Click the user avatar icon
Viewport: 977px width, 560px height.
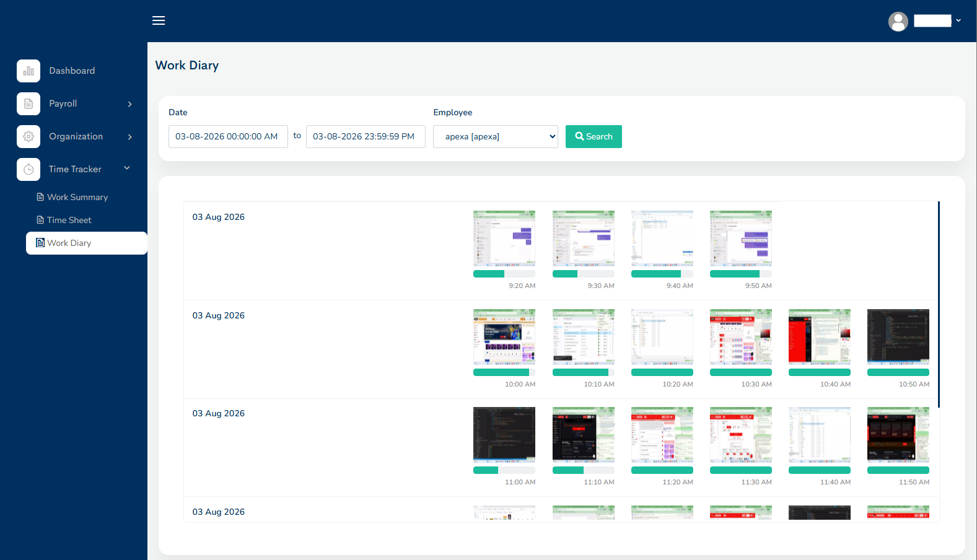[898, 22]
